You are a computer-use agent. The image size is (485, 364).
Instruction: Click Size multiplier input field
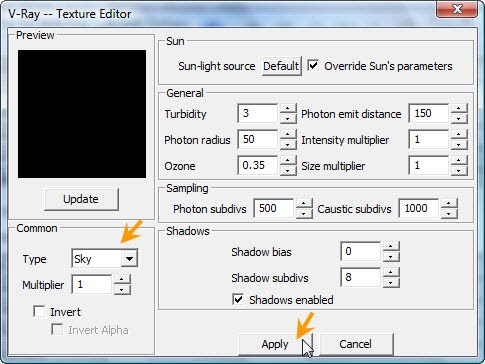pos(428,165)
